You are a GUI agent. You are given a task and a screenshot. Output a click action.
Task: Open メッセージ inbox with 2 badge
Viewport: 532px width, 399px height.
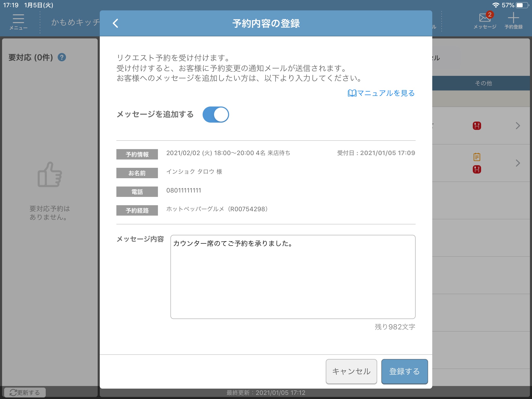(x=485, y=21)
